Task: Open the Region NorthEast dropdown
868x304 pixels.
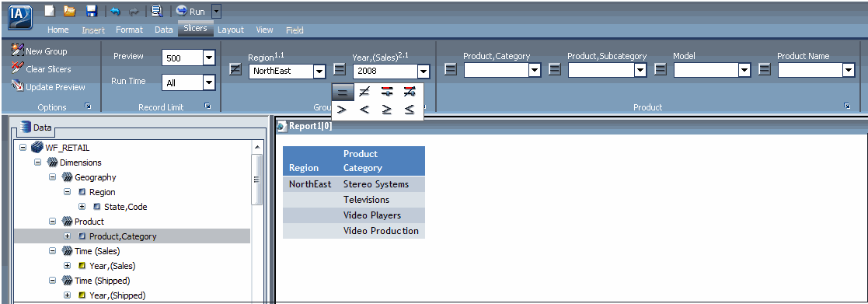Action: pyautogui.click(x=319, y=71)
